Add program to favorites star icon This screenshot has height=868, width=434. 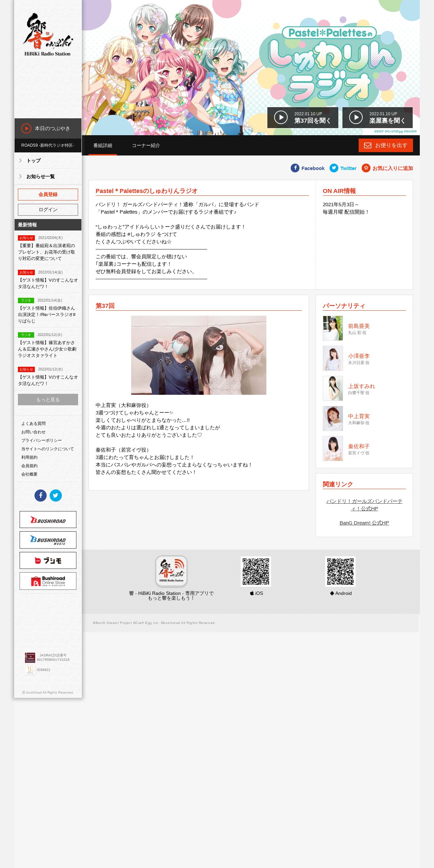[366, 168]
